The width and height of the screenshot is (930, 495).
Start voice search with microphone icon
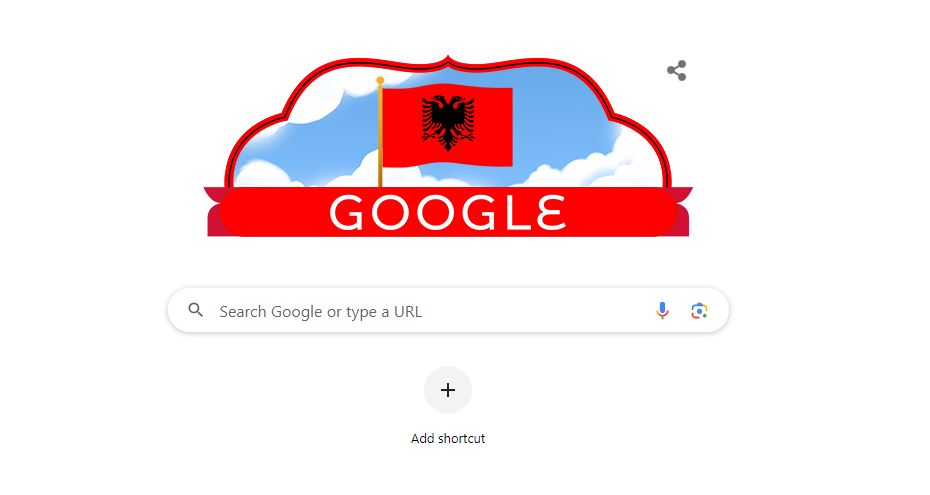(662, 311)
